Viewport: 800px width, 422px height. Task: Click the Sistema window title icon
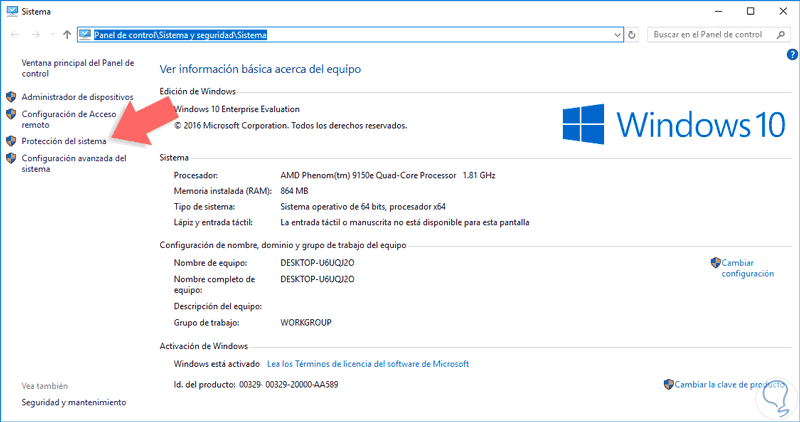coord(12,11)
